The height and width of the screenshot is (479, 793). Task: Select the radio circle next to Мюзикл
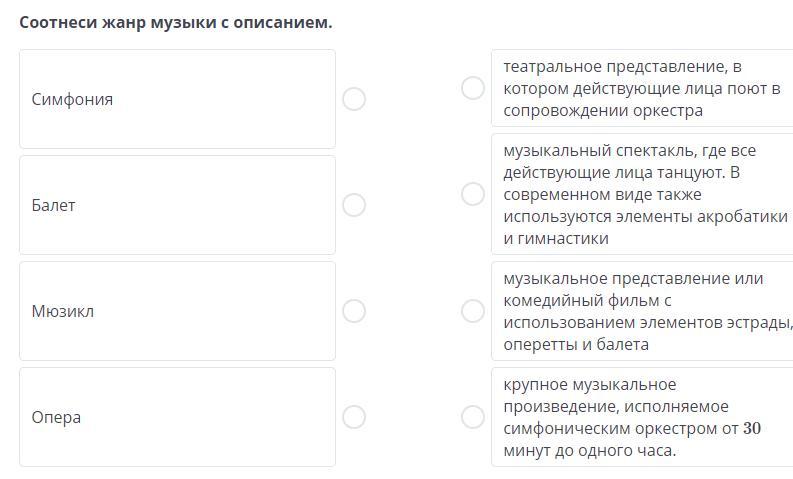354,311
